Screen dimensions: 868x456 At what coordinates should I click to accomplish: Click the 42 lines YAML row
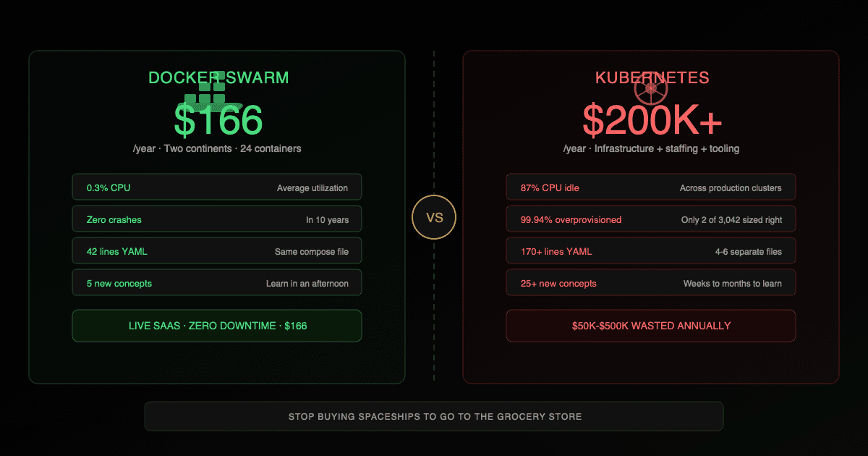(217, 251)
